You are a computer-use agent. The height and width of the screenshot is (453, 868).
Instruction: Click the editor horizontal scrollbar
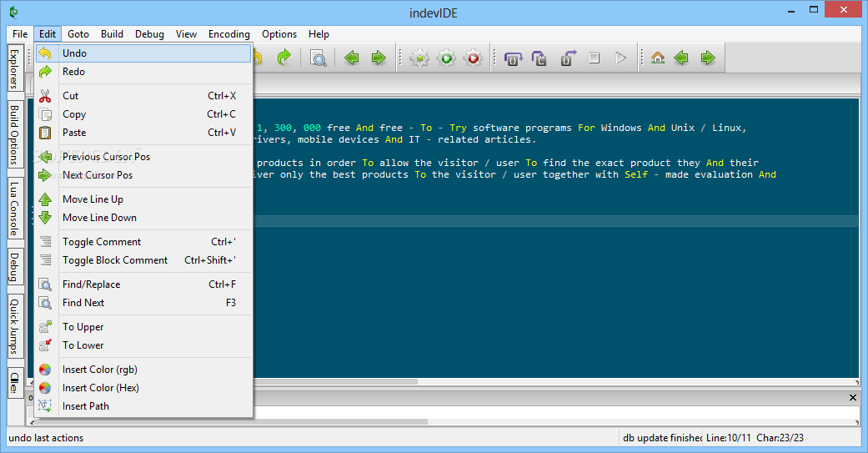556,381
